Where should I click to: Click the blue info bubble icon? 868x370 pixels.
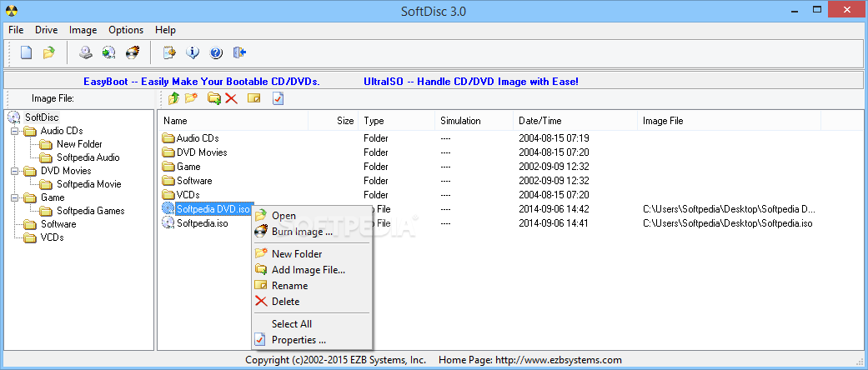[x=193, y=52]
